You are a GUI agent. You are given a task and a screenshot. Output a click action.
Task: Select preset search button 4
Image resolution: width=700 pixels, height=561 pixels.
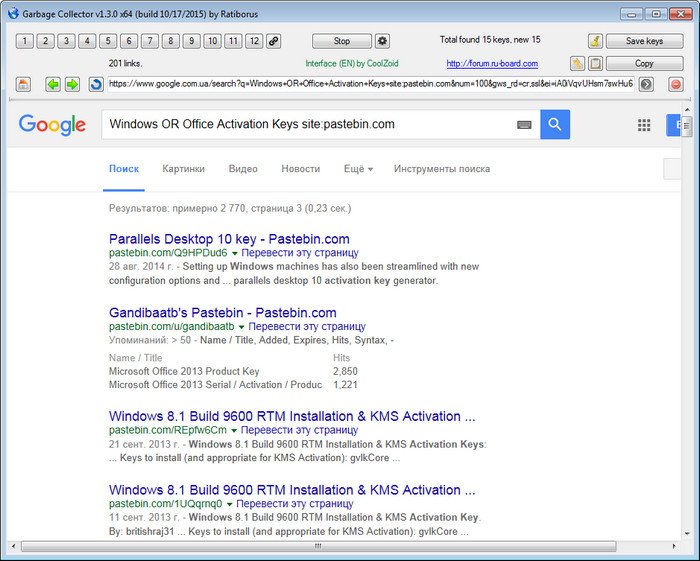point(87,41)
